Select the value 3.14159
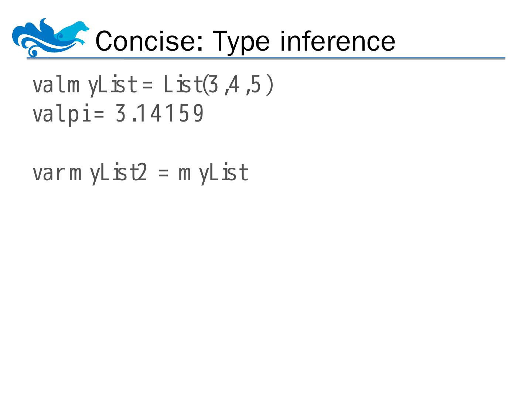Viewport: 532px width, 399px height. pos(160,114)
